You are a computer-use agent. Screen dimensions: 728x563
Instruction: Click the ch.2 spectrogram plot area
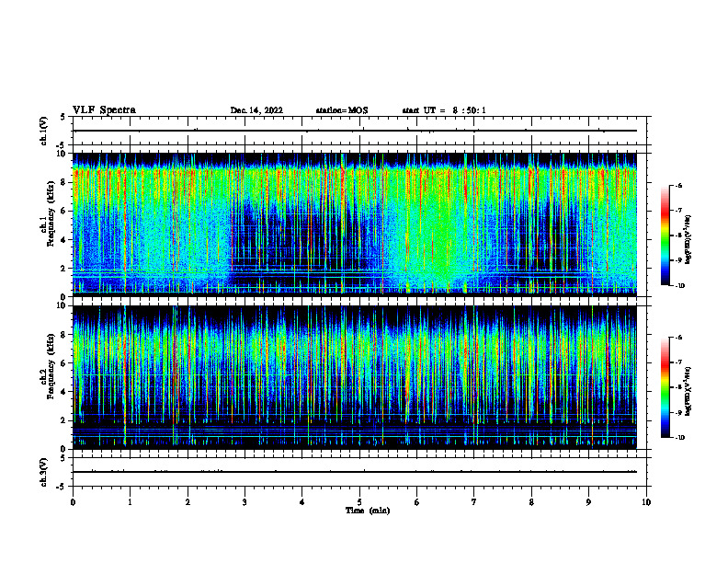click(x=355, y=377)
